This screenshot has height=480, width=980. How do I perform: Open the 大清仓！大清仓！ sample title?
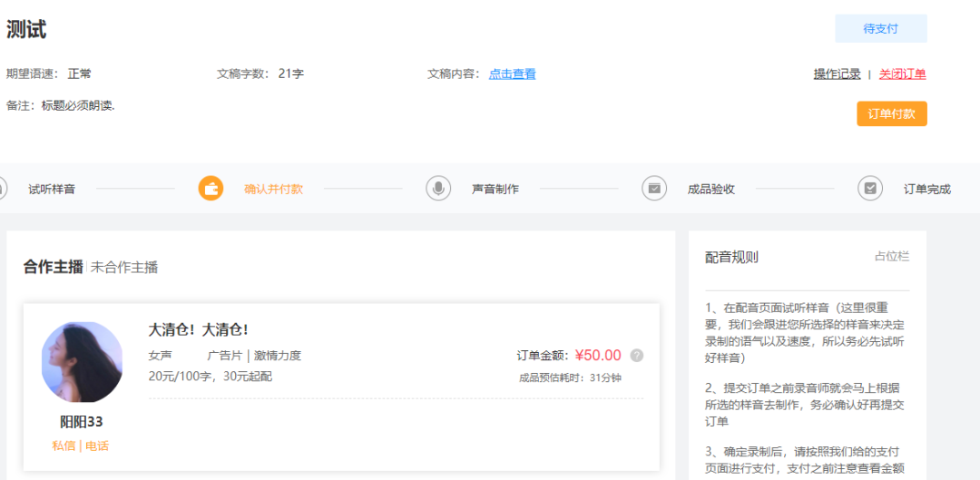click(198, 329)
